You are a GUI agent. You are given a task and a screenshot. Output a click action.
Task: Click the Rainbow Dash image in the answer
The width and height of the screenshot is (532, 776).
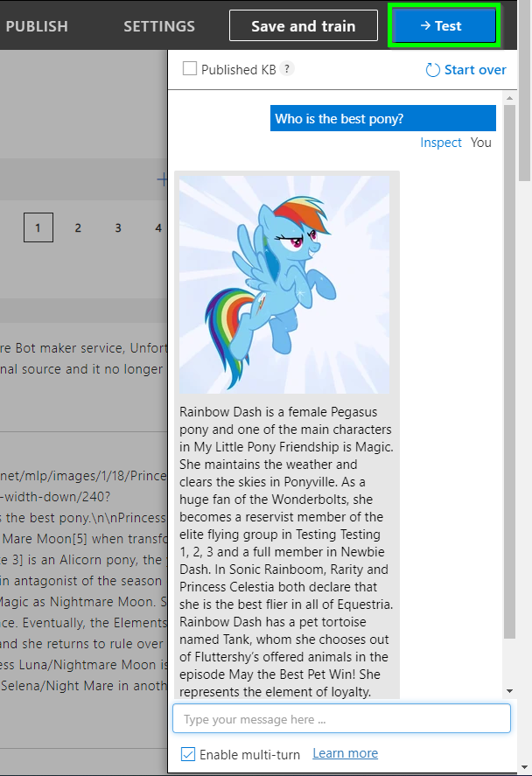pyautogui.click(x=284, y=284)
